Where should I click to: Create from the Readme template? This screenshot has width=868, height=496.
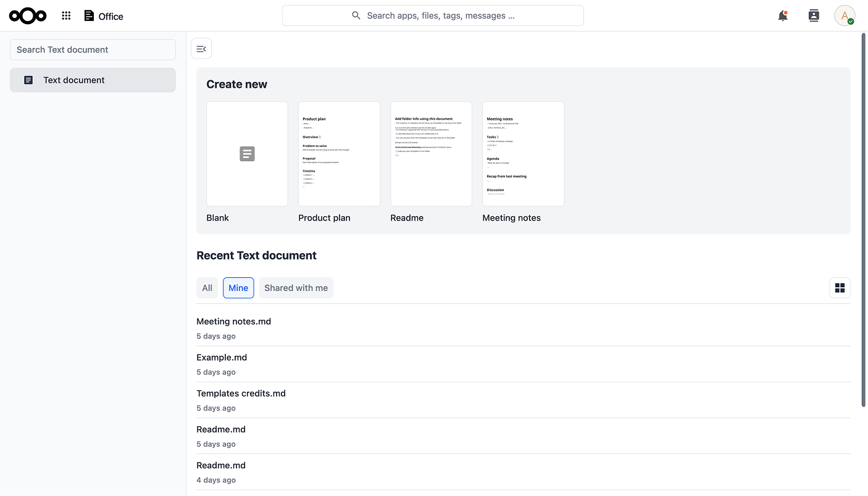[431, 154]
